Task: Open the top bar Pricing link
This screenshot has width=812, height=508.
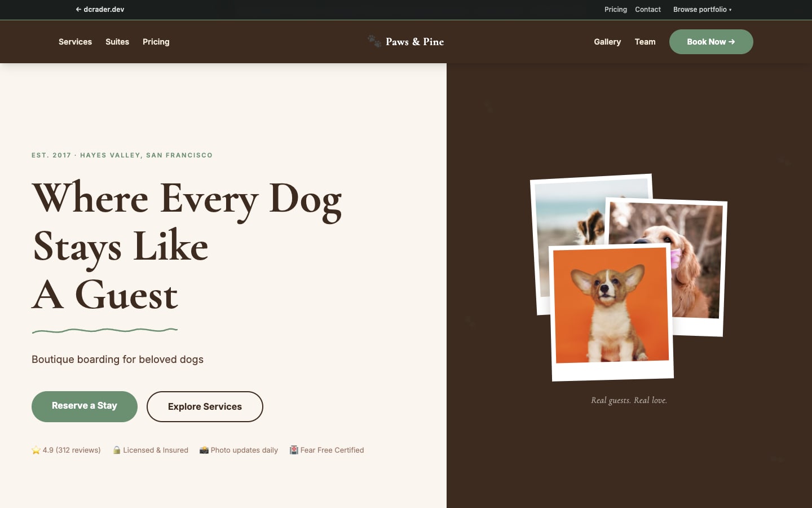Action: click(x=616, y=10)
